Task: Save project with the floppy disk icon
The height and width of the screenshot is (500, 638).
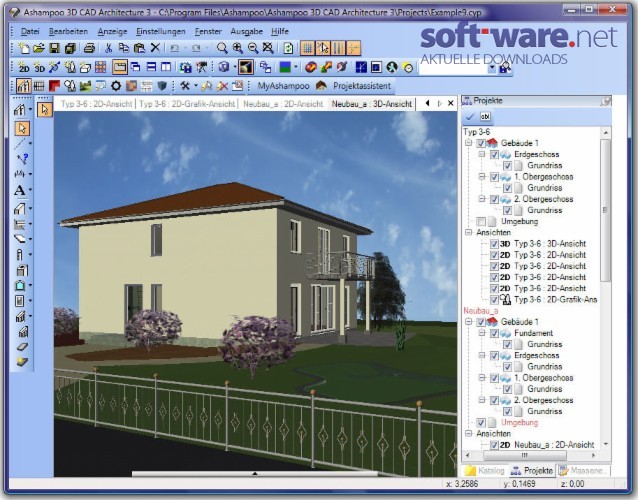Action: (55, 49)
